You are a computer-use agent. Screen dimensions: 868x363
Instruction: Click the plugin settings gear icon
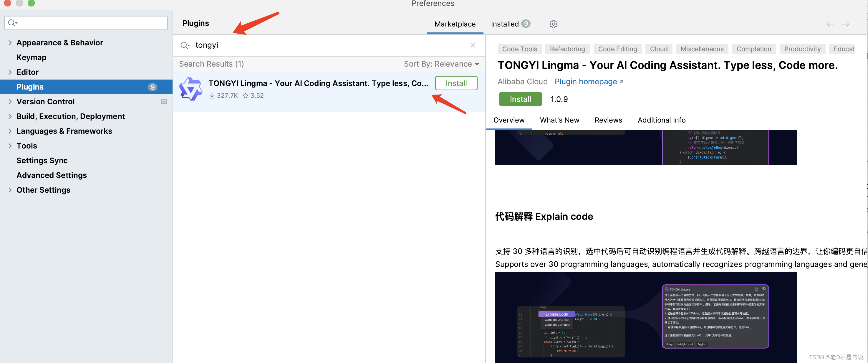coord(553,24)
